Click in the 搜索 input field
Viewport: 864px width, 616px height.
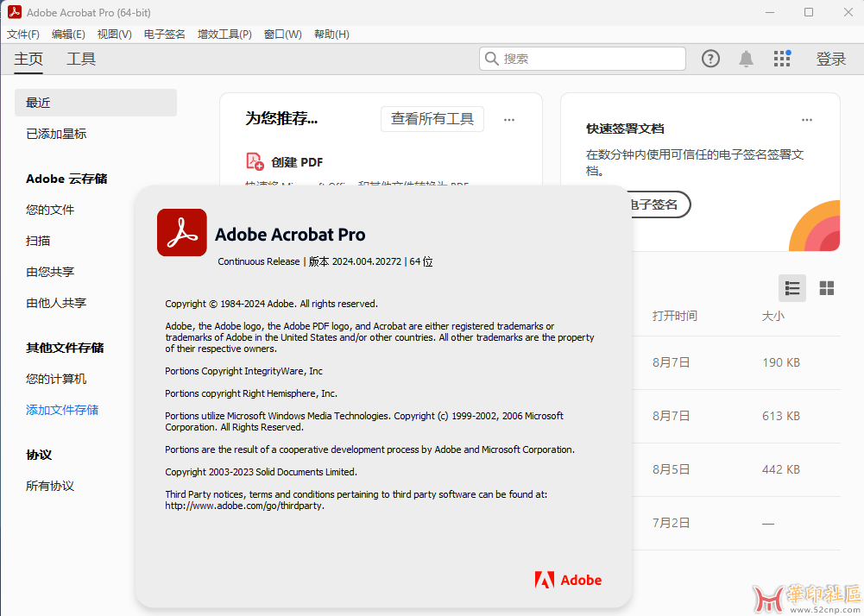click(591, 59)
